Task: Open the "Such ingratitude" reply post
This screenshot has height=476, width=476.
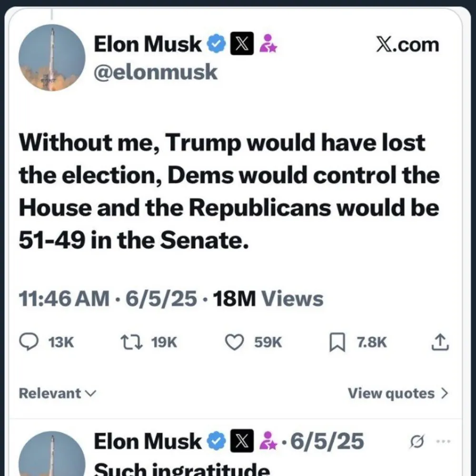Action: 182,469
